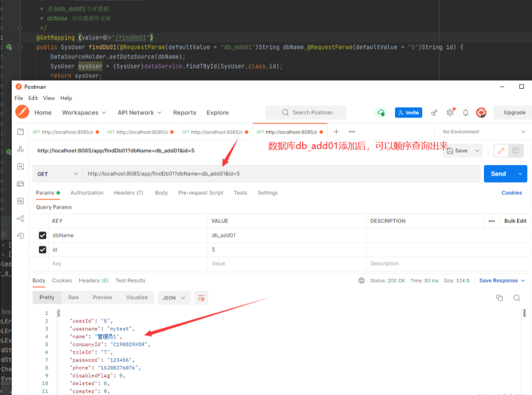The height and width of the screenshot is (395, 532).
Task: Switch response view to Visualize
Action: point(137,297)
